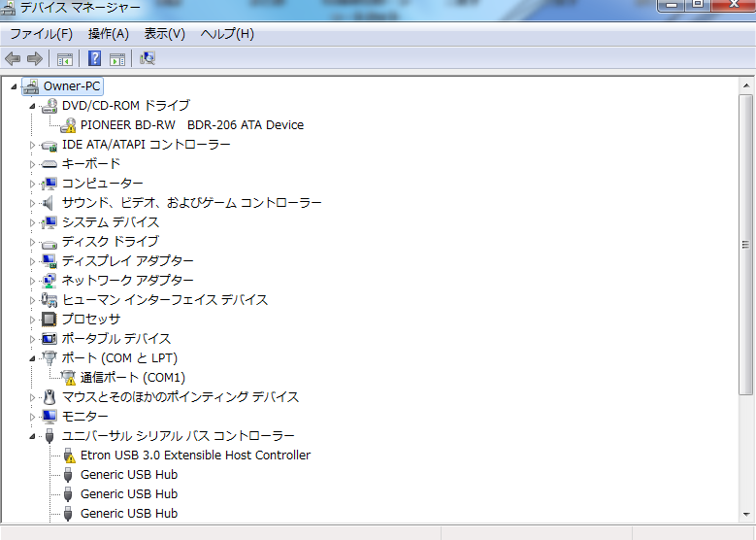Show or hide console tree toolbar icon
The image size is (756, 540).
click(x=65, y=59)
